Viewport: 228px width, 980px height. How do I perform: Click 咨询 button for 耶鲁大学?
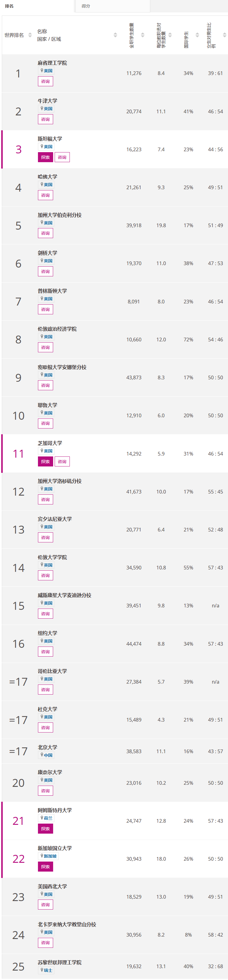(x=45, y=423)
